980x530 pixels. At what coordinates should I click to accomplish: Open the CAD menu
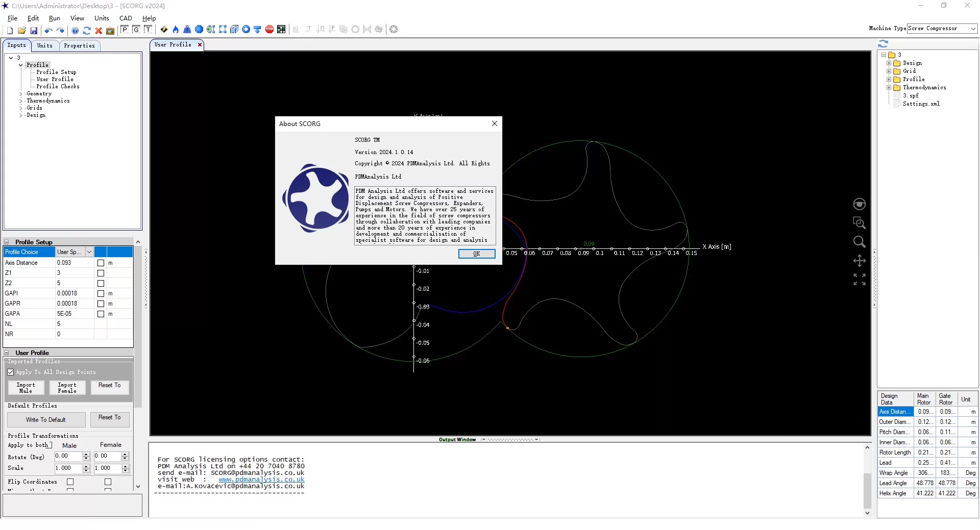pos(126,18)
